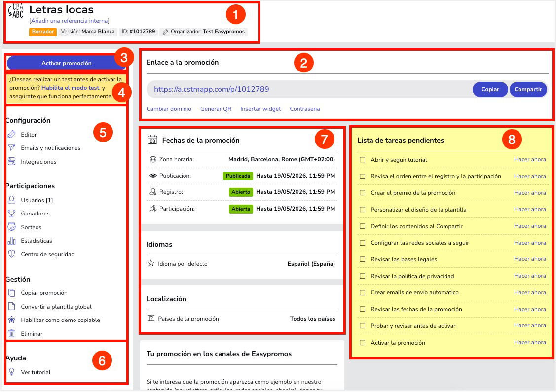Click the map icon beside Países de la promoción
556x392 pixels.
pos(151,318)
